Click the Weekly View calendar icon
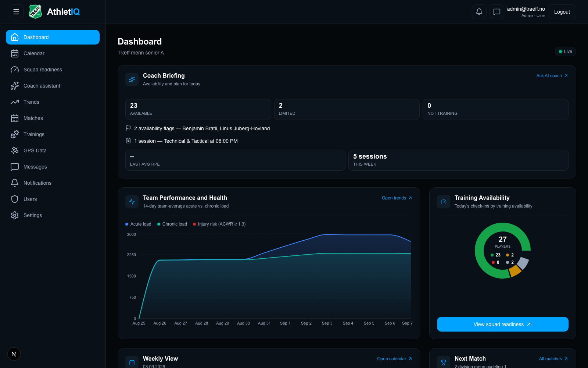 coord(132,362)
